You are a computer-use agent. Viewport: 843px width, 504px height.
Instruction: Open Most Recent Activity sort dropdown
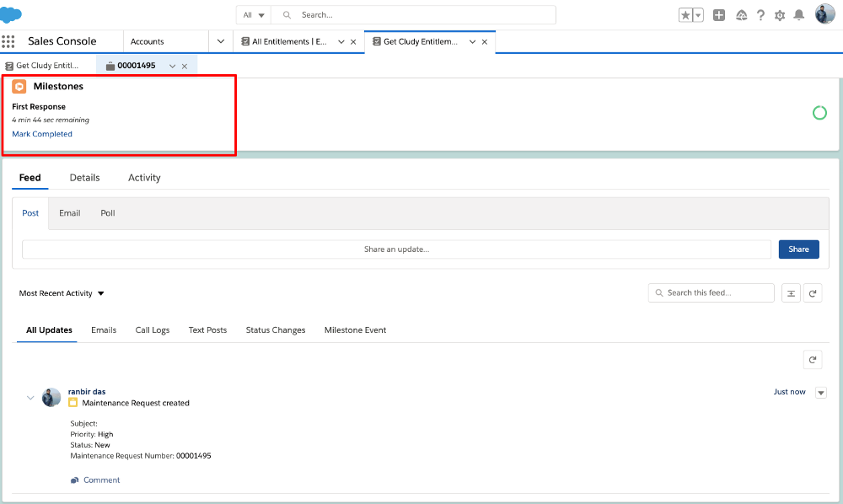62,293
